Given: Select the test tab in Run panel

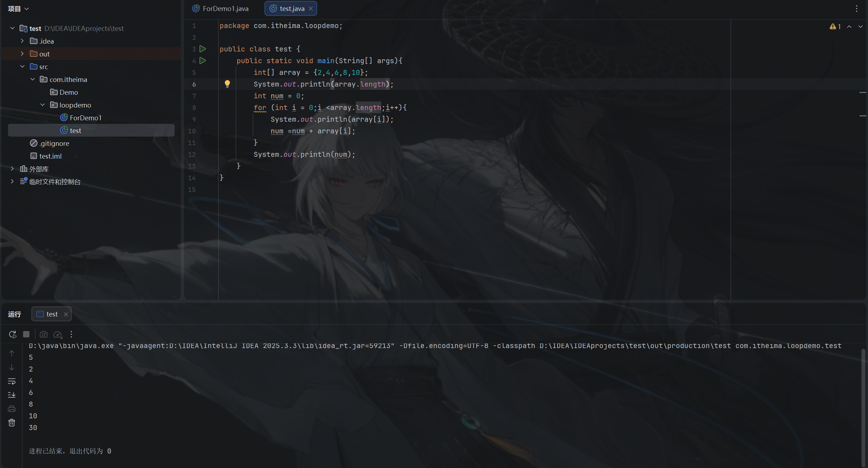Looking at the screenshot, I should tap(52, 314).
